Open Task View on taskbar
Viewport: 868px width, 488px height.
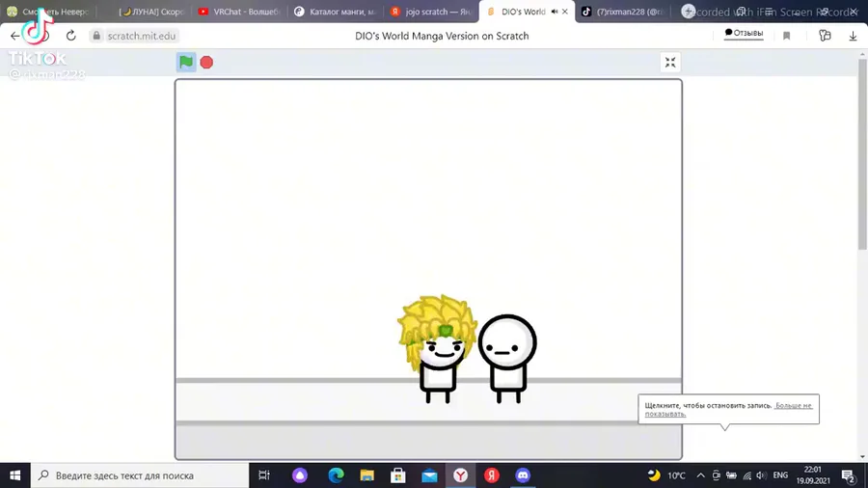tap(264, 475)
